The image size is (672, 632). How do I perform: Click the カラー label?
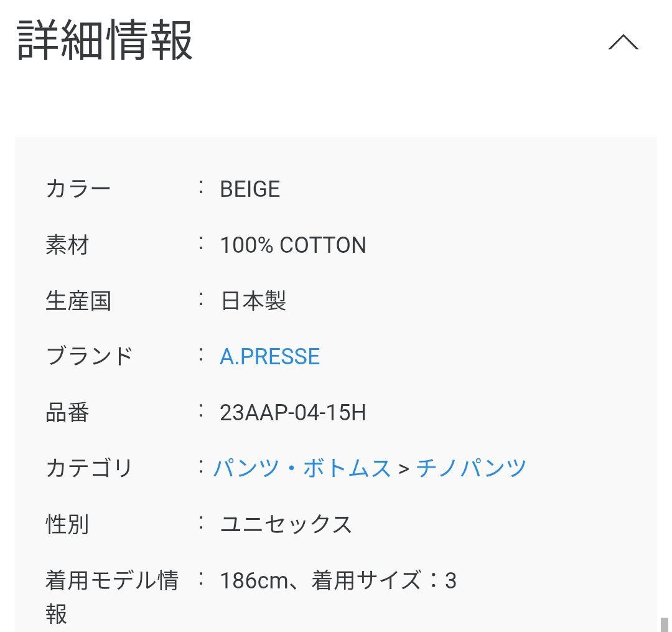pyautogui.click(x=78, y=189)
